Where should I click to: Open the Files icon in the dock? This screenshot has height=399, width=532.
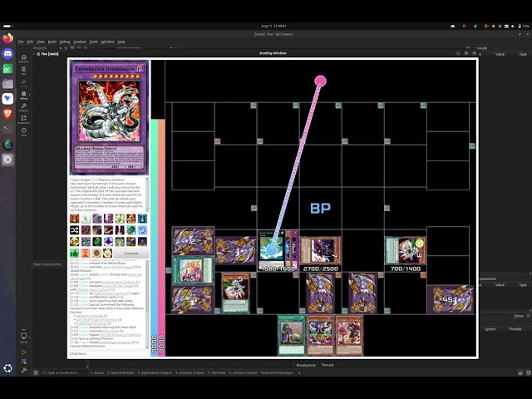7,84
